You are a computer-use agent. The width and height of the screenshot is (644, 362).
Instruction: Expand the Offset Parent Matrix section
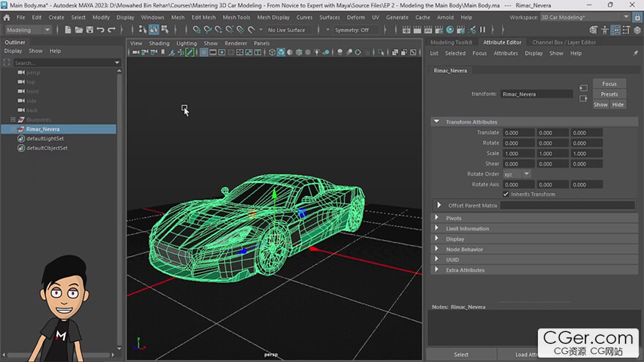[x=439, y=205]
